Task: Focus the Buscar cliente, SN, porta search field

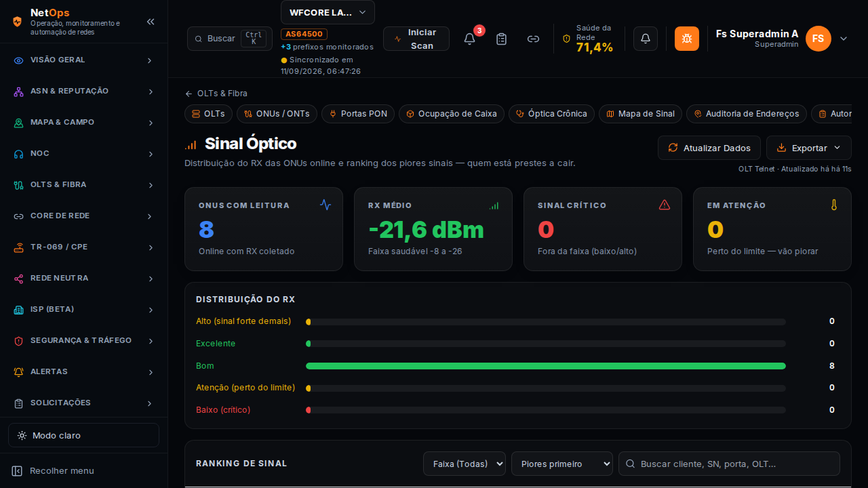Action: point(729,464)
